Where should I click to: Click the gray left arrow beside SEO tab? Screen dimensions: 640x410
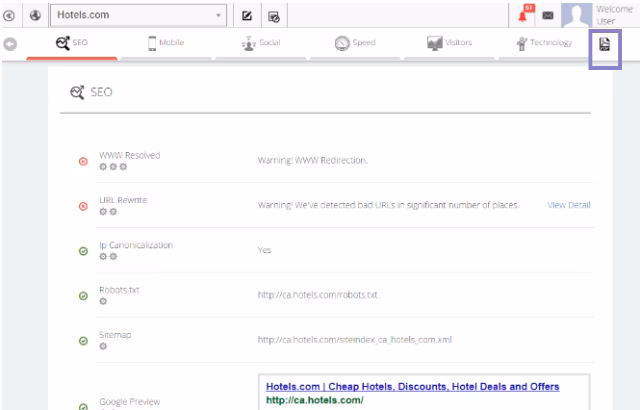pos(11,44)
